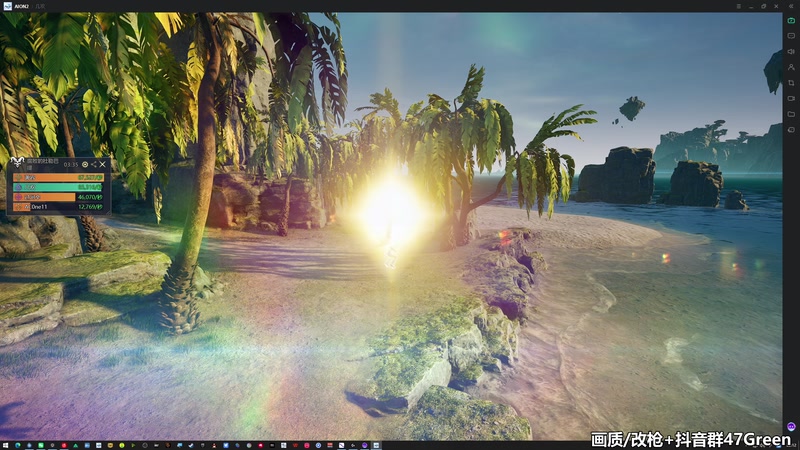Click the 03:35 combat timer
This screenshot has width=800, height=450.
pos(71,164)
